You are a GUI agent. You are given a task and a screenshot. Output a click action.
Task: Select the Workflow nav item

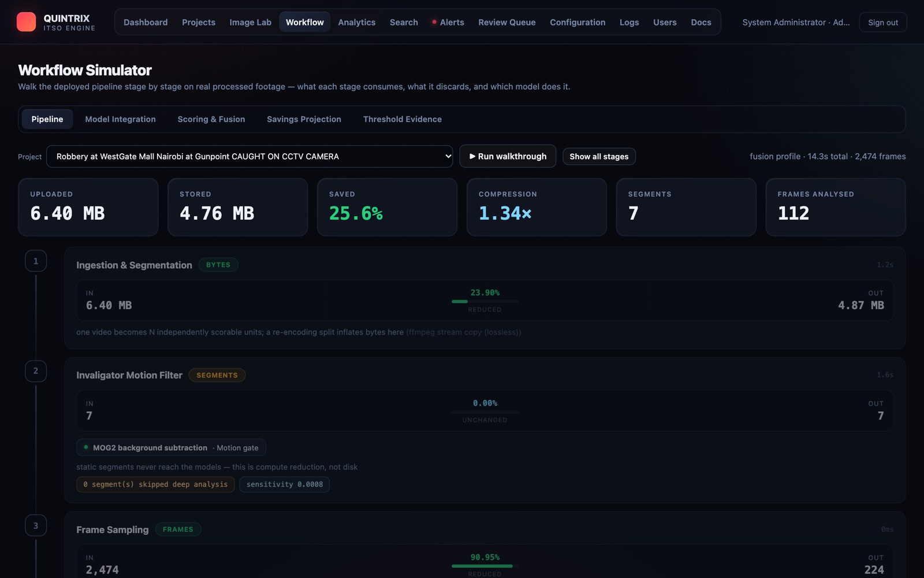tap(305, 22)
